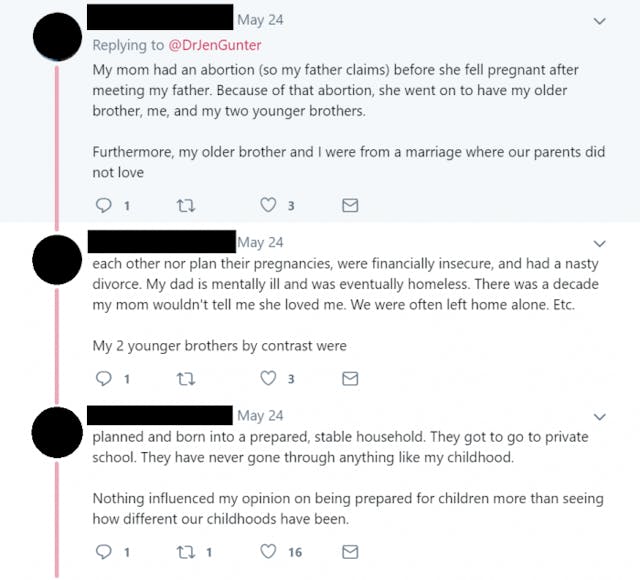Message the third tweet via envelope
This screenshot has width=640, height=580.
tap(350, 551)
